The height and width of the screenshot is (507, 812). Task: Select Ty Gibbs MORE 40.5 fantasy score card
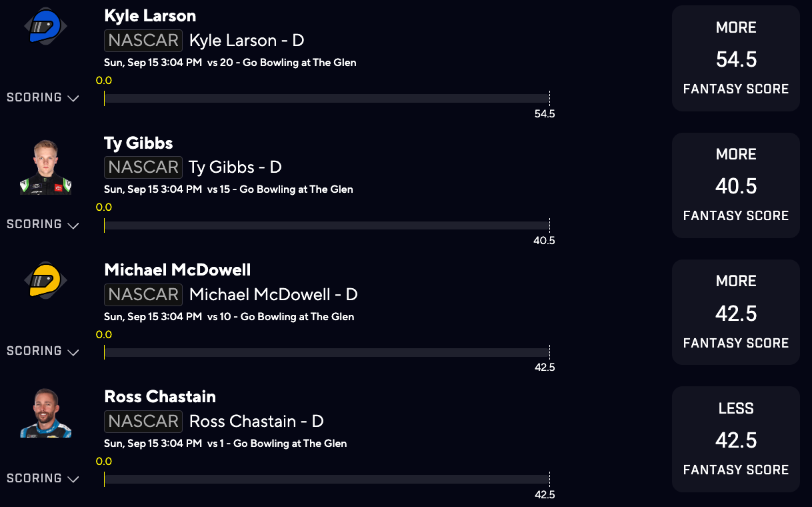pyautogui.click(x=736, y=185)
